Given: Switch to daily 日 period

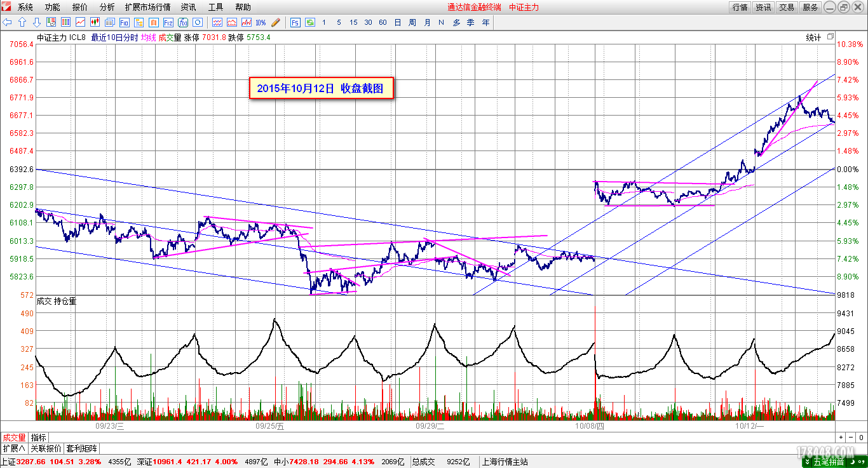Looking at the screenshot, I should 398,22.
